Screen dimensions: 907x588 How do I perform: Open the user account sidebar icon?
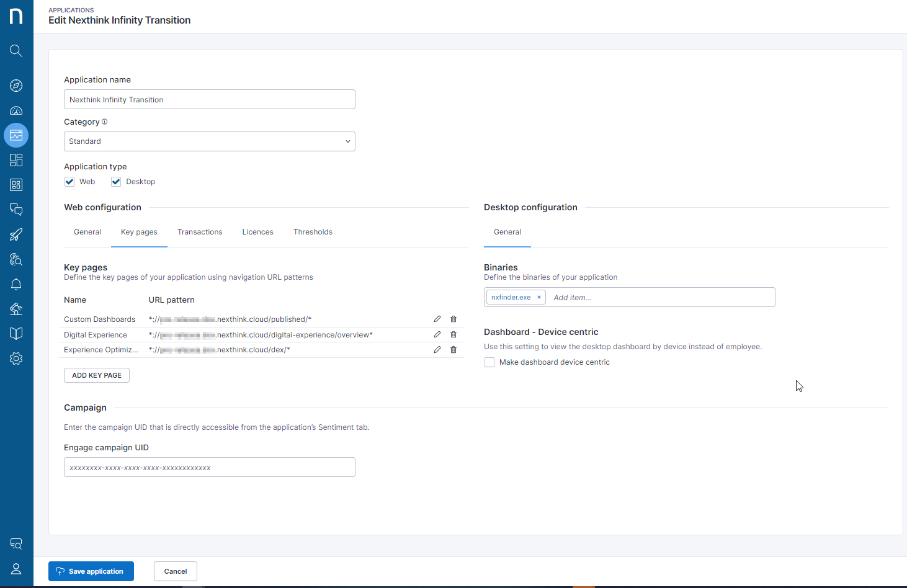pyautogui.click(x=16, y=569)
